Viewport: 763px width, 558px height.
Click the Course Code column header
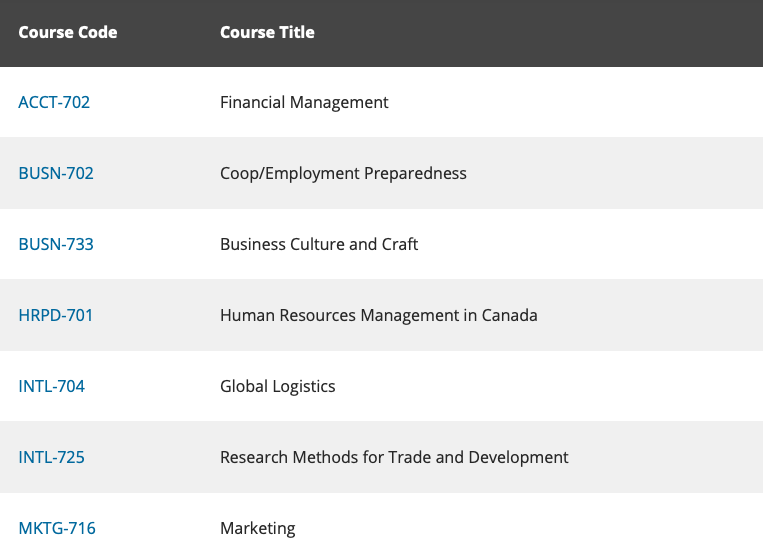coord(68,32)
